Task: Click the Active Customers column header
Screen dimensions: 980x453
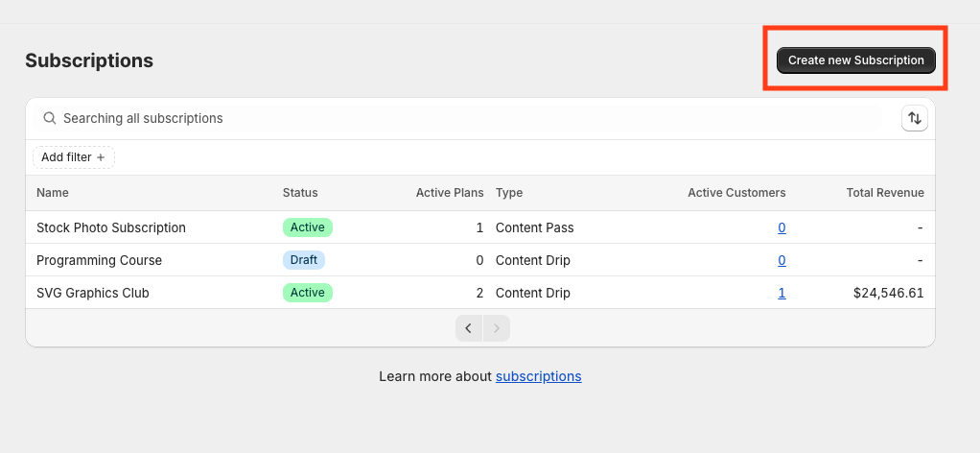Action: tap(736, 193)
